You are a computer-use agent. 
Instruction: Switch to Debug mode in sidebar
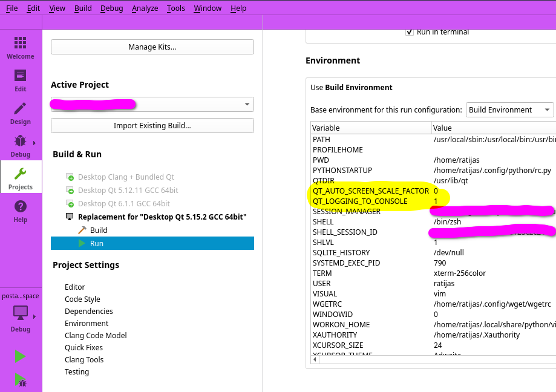pyautogui.click(x=21, y=145)
